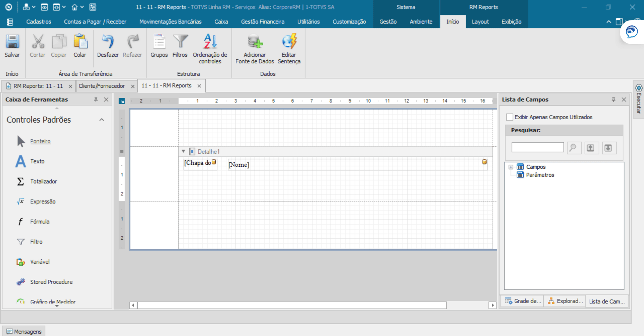Screen dimensions: 644x336
Task: Toggle Exibir Apenas Campos Utilizados checkbox
Action: tap(509, 117)
